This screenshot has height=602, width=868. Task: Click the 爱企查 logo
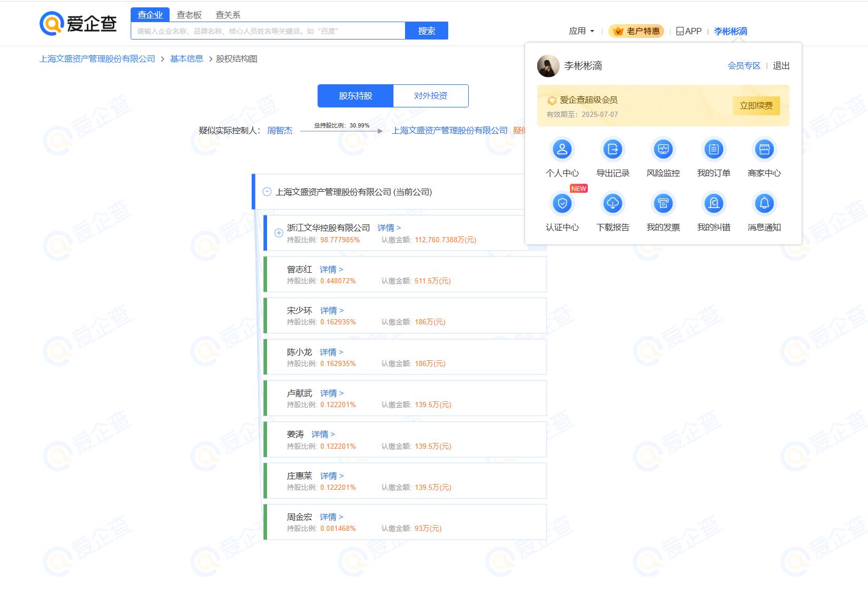tap(78, 24)
